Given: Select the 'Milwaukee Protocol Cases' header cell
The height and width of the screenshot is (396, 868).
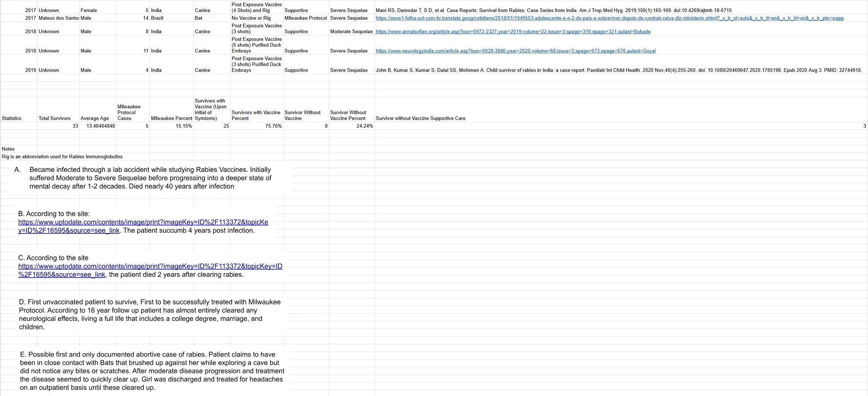Looking at the screenshot, I should click(133, 109).
